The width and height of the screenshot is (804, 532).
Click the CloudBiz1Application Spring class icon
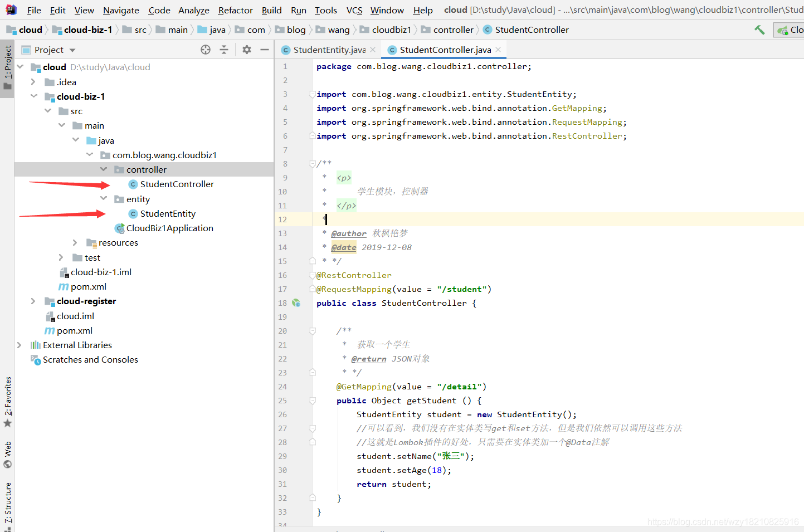point(119,228)
